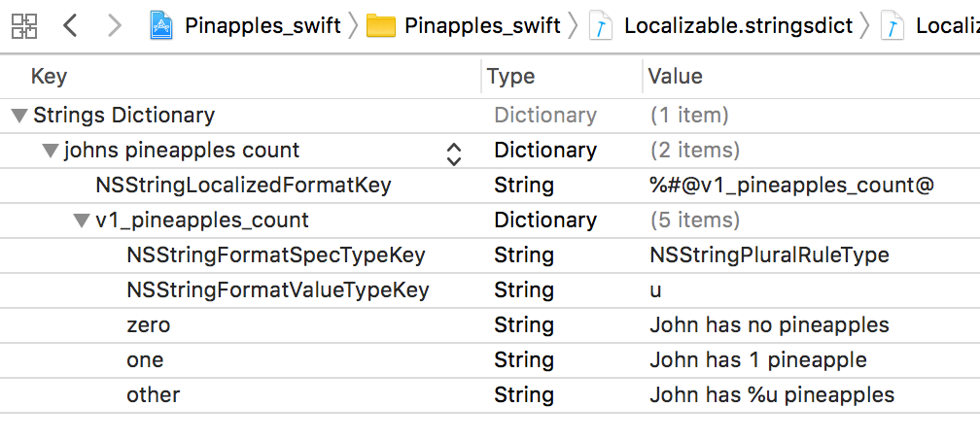Collapse the Strings Dictionary row
This screenshot has width=980, height=441.
point(19,116)
